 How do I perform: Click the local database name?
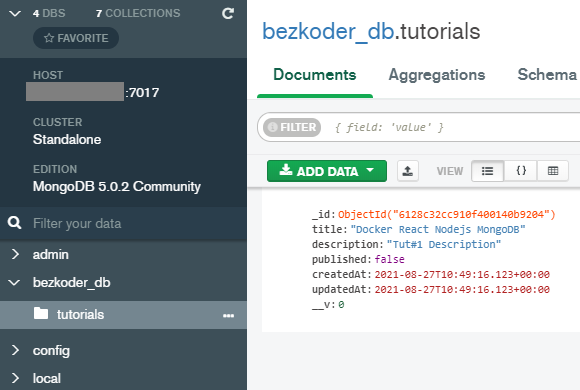tap(47, 378)
